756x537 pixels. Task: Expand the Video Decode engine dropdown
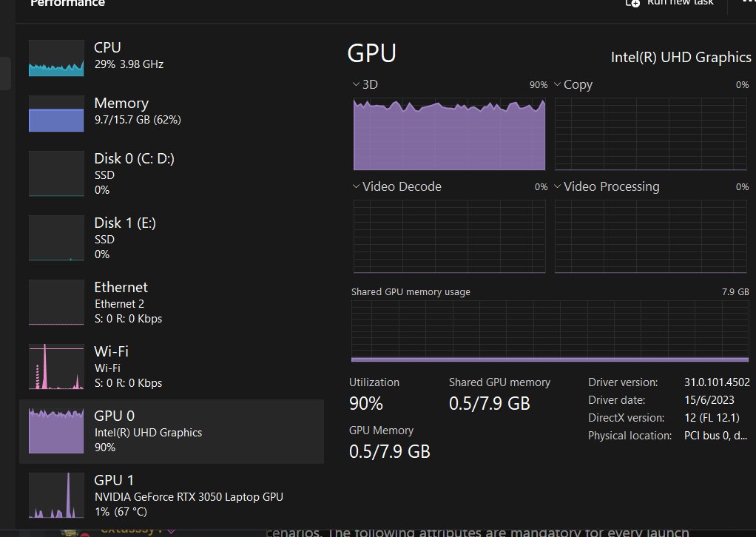point(357,186)
